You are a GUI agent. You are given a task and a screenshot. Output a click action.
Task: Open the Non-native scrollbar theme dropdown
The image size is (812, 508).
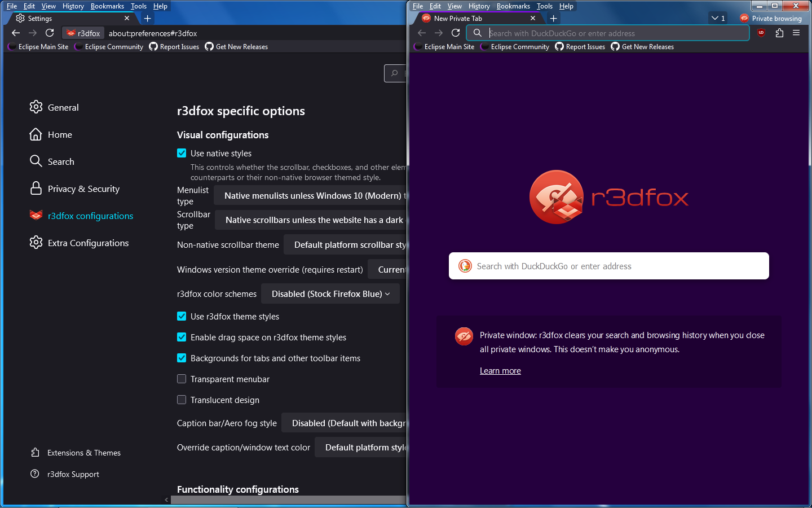click(345, 245)
